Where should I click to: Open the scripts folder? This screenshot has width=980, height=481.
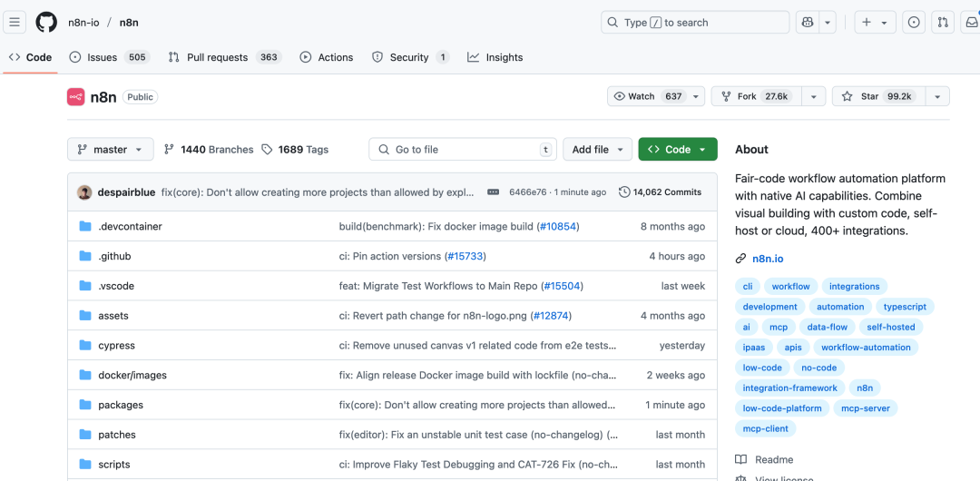coord(113,465)
